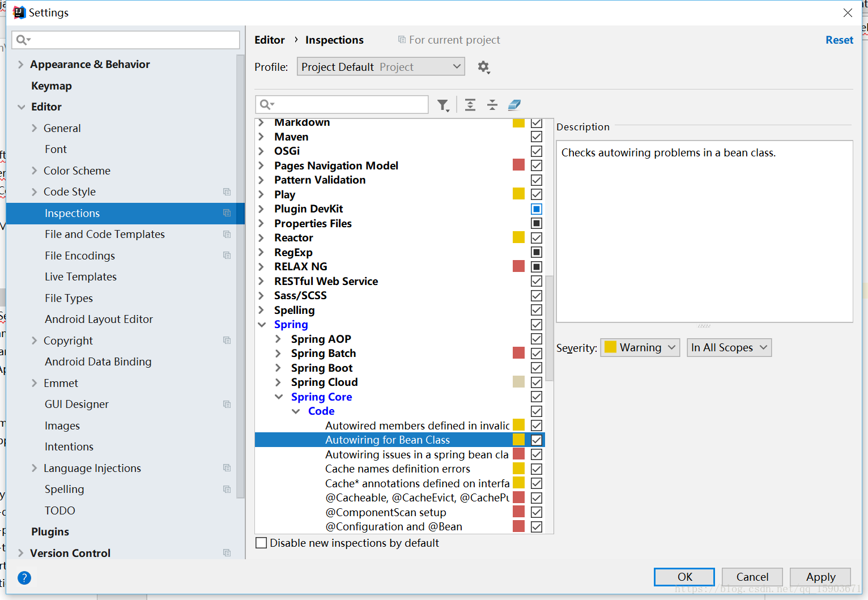This screenshot has height=600, width=868.
Task: Open the In All Scopes dropdown
Action: click(729, 347)
